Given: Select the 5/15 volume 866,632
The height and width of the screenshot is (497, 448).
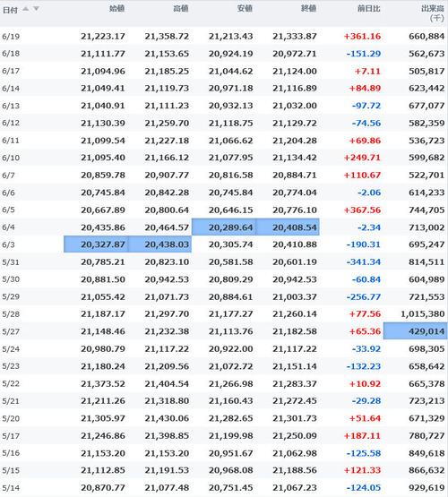Looking at the screenshot, I should click(x=426, y=470).
